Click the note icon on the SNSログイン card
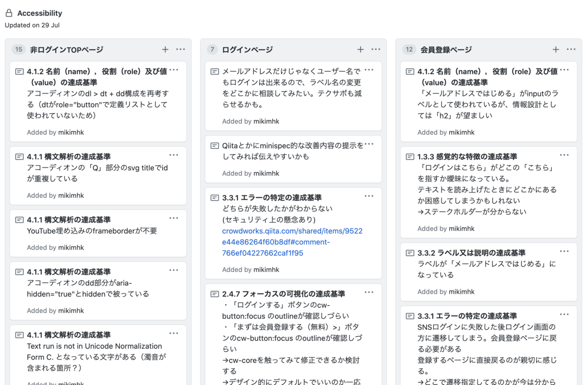 tap(409, 316)
